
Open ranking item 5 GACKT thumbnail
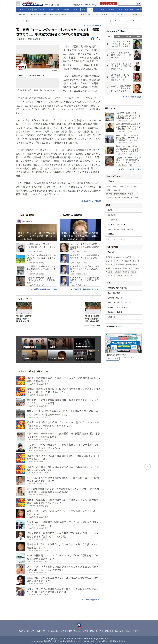pyautogui.click(x=137, y=88)
